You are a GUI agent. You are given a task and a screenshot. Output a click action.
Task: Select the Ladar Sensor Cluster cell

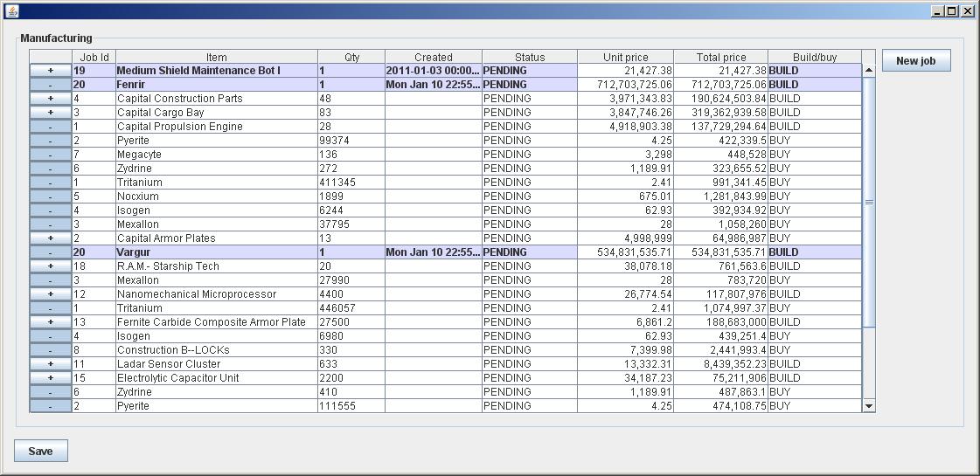[217, 363]
